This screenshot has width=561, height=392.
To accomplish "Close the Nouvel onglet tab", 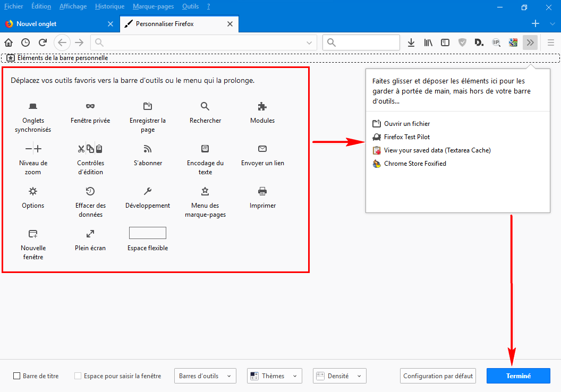I will point(110,24).
